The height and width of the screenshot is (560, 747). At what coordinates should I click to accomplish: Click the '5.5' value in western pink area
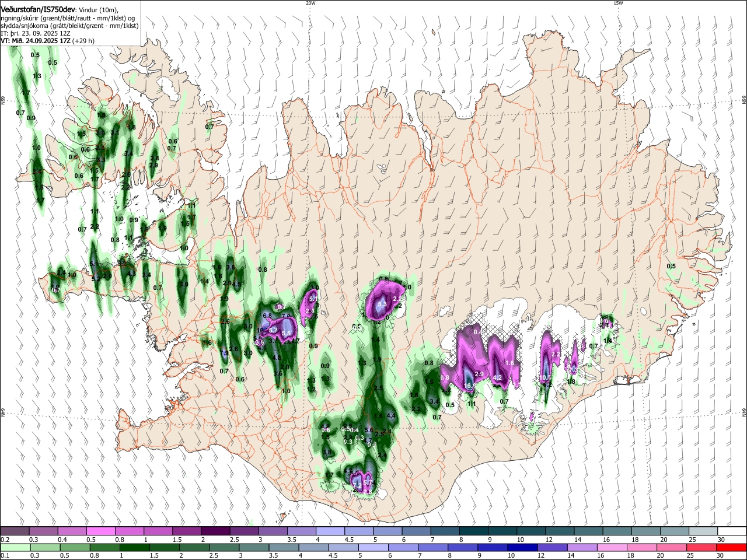pos(287,333)
